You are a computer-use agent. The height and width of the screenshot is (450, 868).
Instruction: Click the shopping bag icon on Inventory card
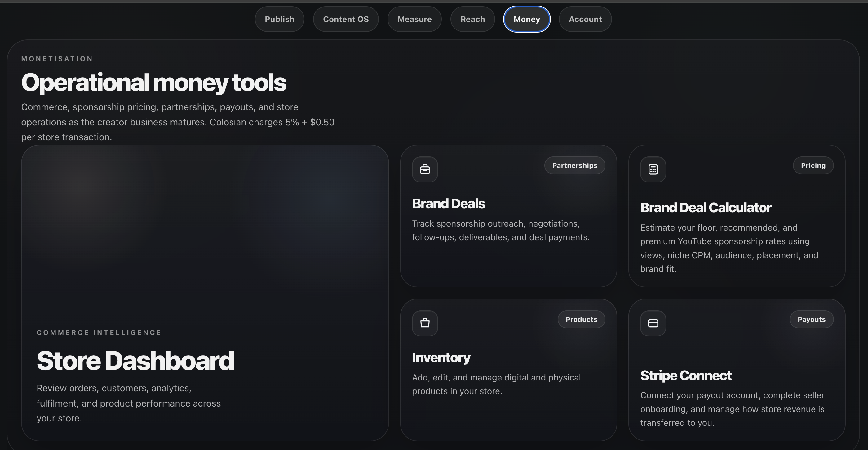(x=425, y=323)
